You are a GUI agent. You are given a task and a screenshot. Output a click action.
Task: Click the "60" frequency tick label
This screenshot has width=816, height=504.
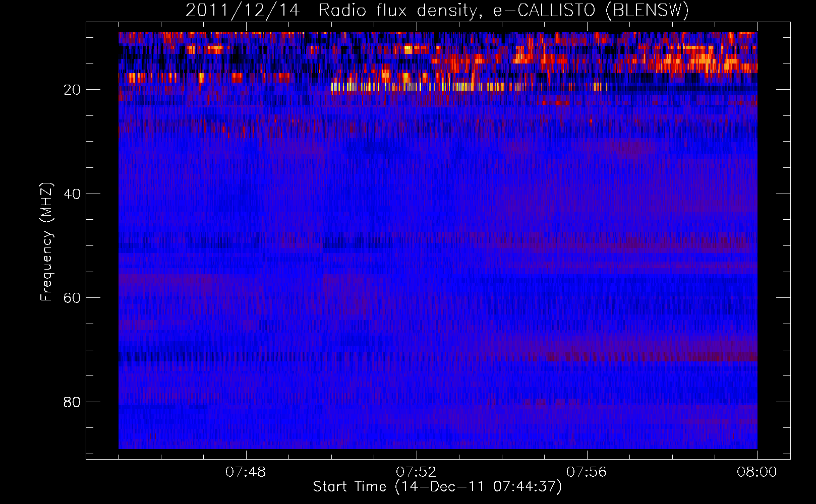[x=73, y=298]
